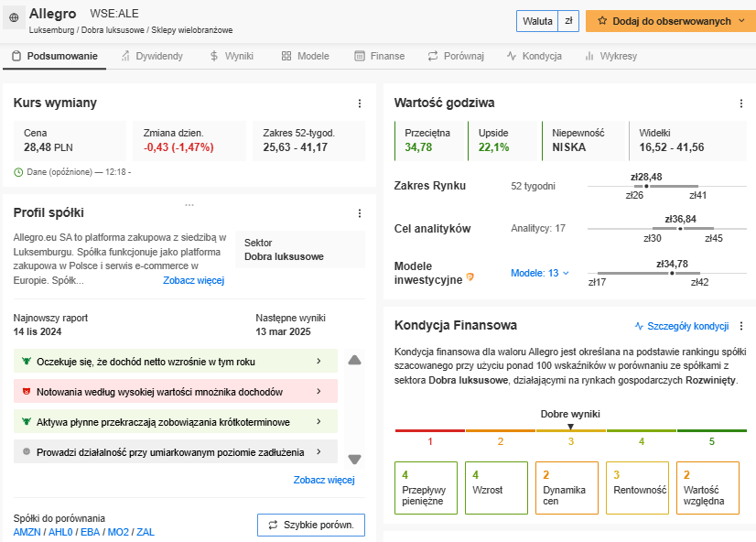This screenshot has width=756, height=542.
Task: Click the info badge next to Modele inwestycyjne
Action: tap(470, 276)
